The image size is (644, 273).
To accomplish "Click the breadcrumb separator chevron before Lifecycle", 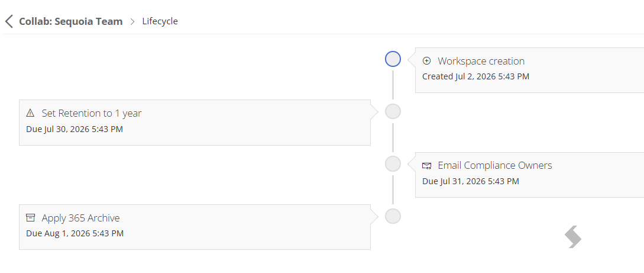I will (x=132, y=21).
